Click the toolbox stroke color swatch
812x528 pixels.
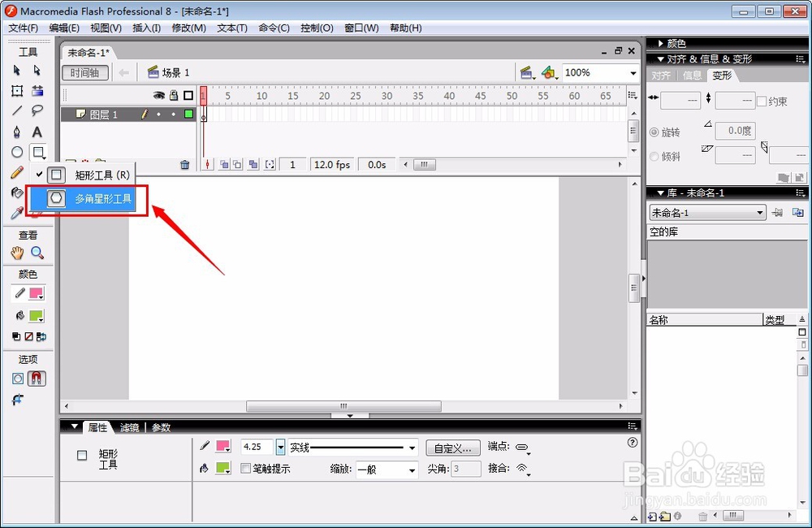click(x=36, y=294)
